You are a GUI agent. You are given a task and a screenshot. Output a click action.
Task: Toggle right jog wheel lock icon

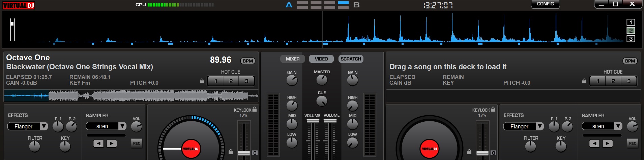pos(469,152)
